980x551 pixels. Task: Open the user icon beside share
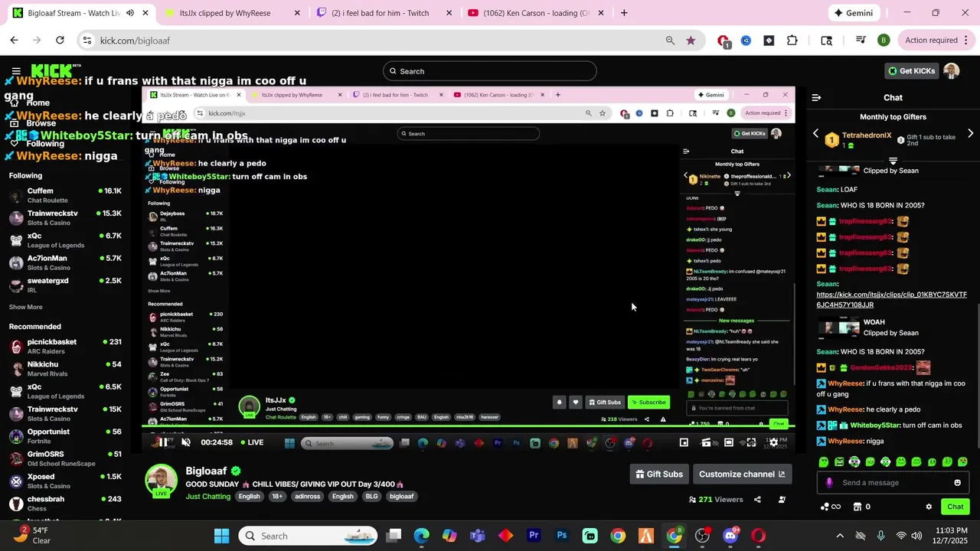(782, 500)
